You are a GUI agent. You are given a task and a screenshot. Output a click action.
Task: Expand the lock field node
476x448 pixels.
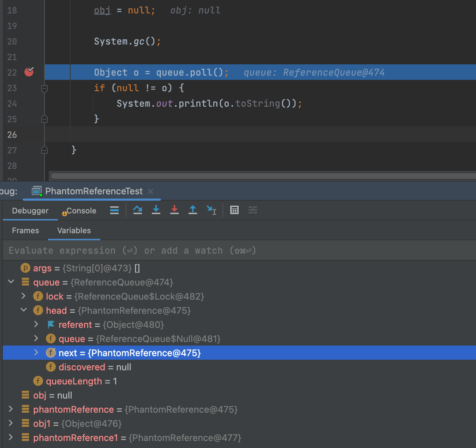click(x=24, y=296)
